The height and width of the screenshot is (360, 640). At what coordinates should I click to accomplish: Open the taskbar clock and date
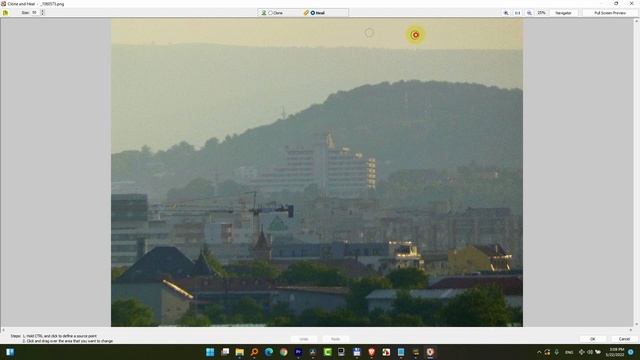[x=616, y=352]
